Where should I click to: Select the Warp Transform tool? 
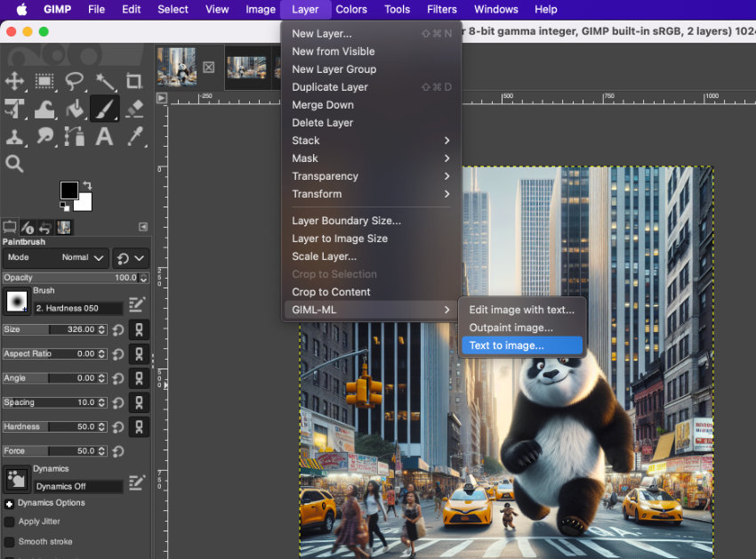(x=44, y=109)
